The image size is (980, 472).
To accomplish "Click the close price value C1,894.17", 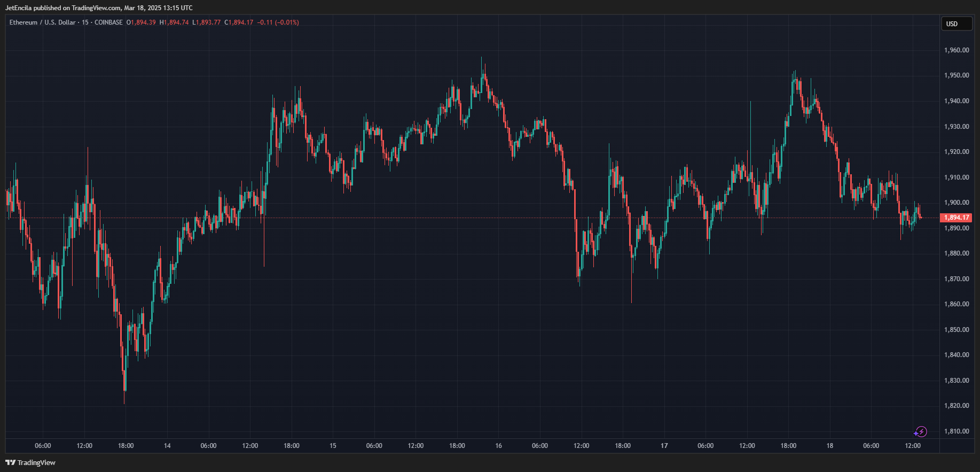I will (239, 22).
